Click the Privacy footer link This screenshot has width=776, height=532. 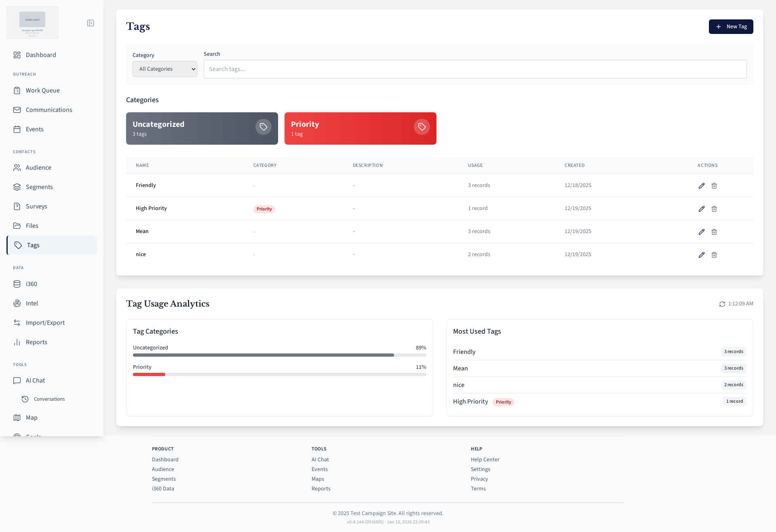click(479, 479)
